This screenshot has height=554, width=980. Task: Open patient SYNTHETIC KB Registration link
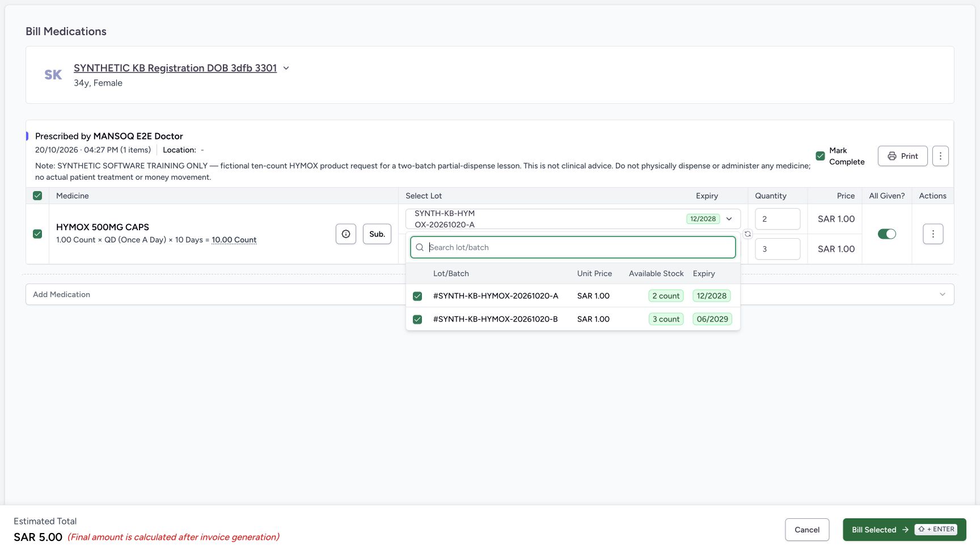click(175, 68)
